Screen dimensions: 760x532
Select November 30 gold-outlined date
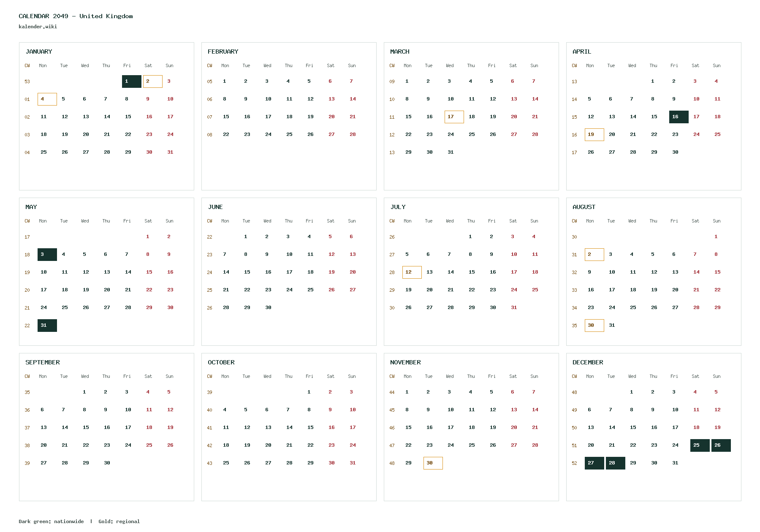point(433,463)
